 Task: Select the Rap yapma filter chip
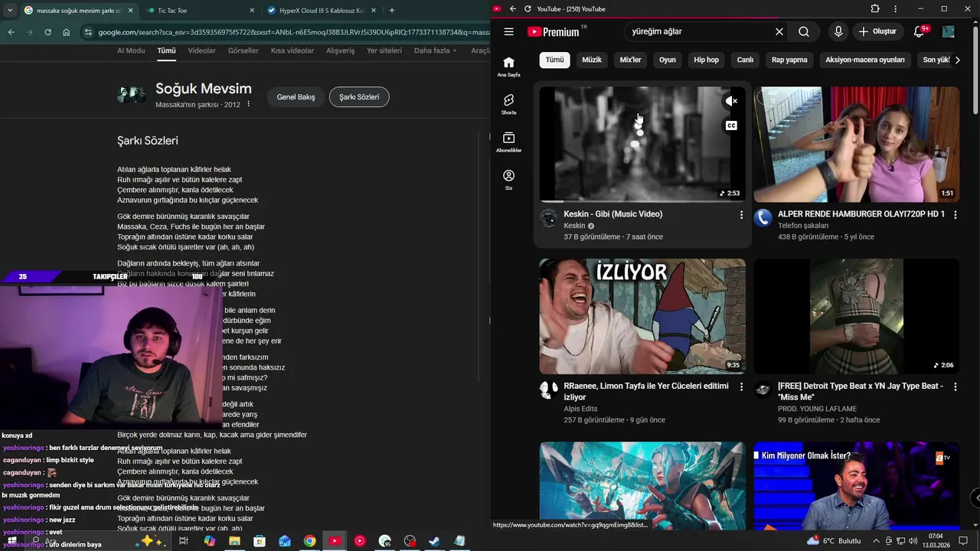pos(789,60)
